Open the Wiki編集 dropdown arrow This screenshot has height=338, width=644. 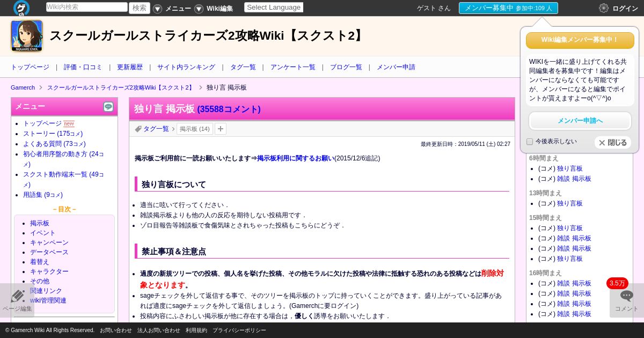[x=199, y=9]
